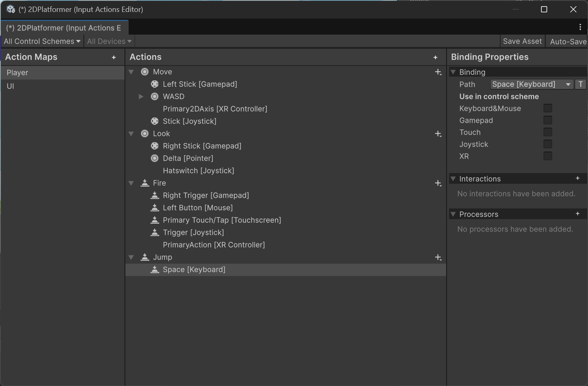
Task: Enable the Keyboard&Mouse control scheme checkbox
Action: pyautogui.click(x=548, y=108)
